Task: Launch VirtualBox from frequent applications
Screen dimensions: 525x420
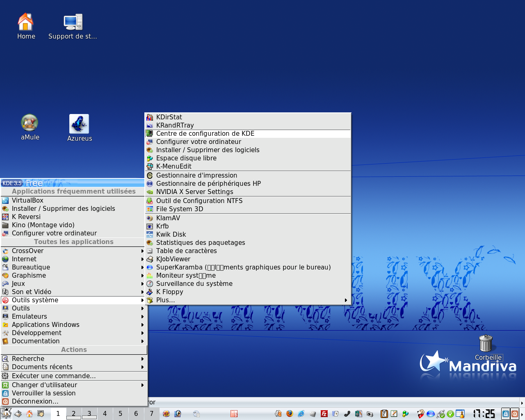Action: click(x=73, y=201)
